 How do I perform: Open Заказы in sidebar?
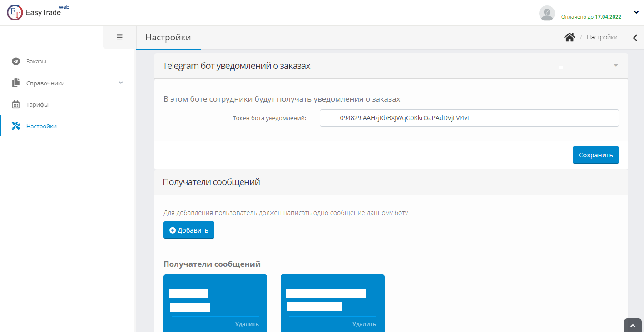coord(36,61)
